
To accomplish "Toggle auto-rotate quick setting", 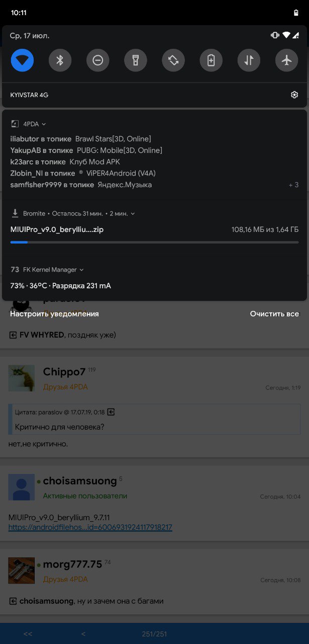I will pyautogui.click(x=173, y=60).
